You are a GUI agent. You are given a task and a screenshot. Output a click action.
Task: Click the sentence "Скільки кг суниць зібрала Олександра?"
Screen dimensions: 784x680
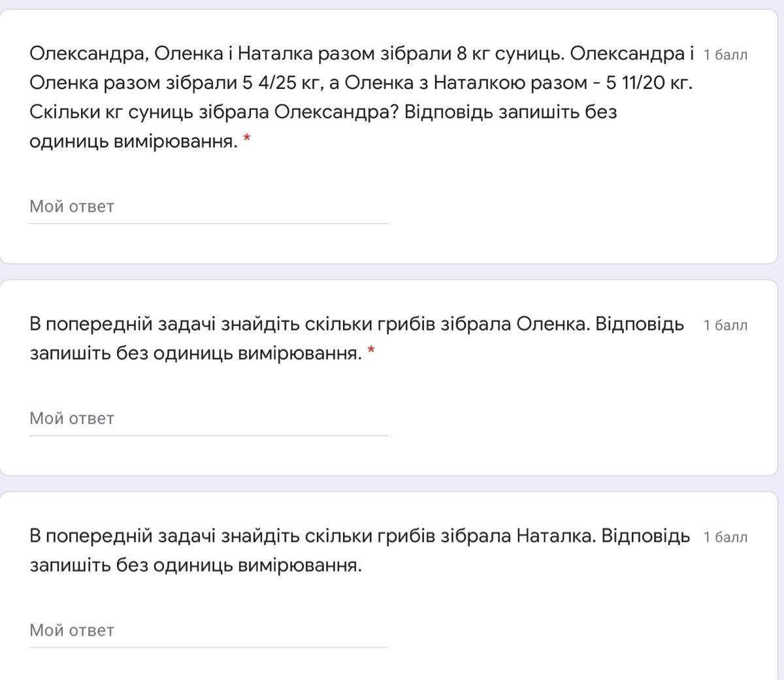tap(214, 112)
